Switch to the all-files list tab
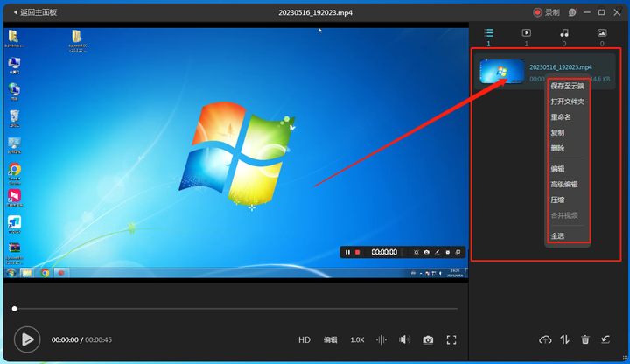 pyautogui.click(x=488, y=33)
